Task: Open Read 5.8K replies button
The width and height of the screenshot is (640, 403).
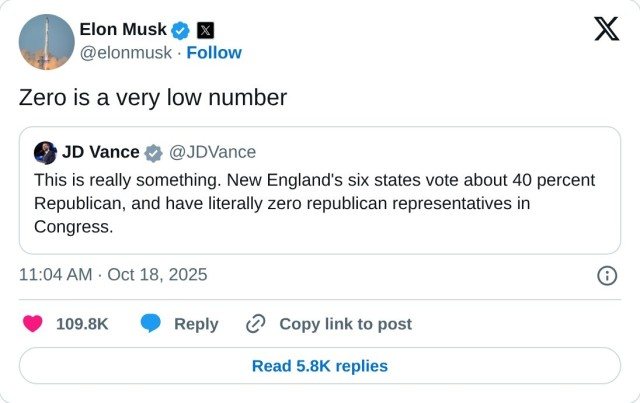Action: point(319,366)
